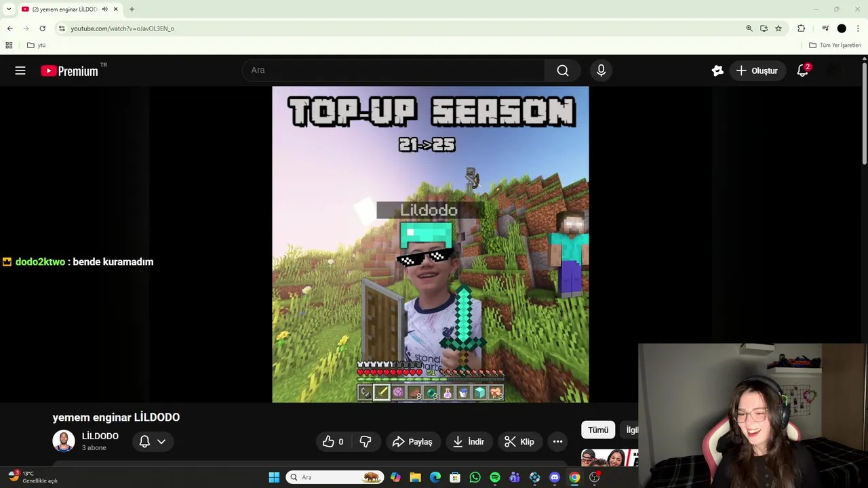Dislike the video with thumbs down
Image resolution: width=868 pixels, height=488 pixels.
366,442
